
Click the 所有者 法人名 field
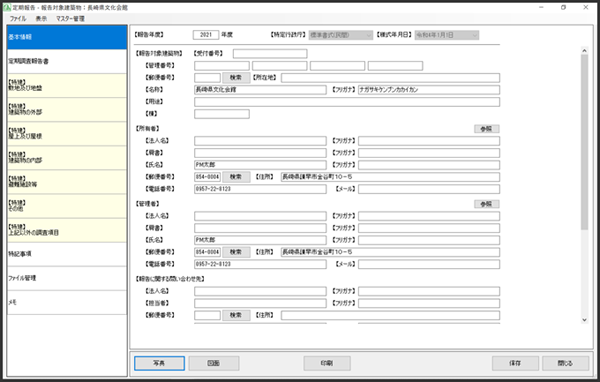pos(260,141)
